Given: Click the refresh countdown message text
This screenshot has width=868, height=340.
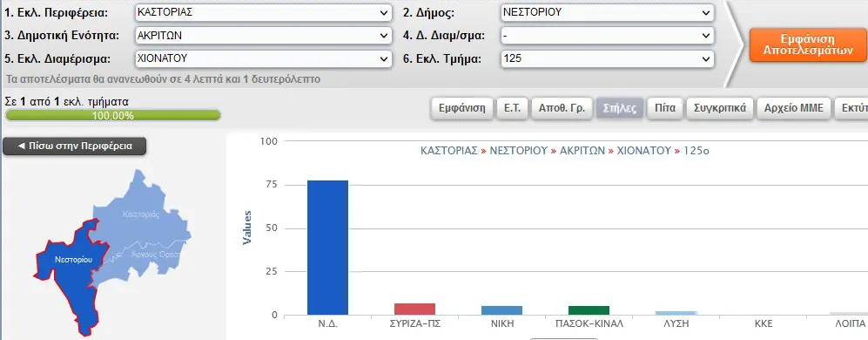Looking at the screenshot, I should [163, 79].
